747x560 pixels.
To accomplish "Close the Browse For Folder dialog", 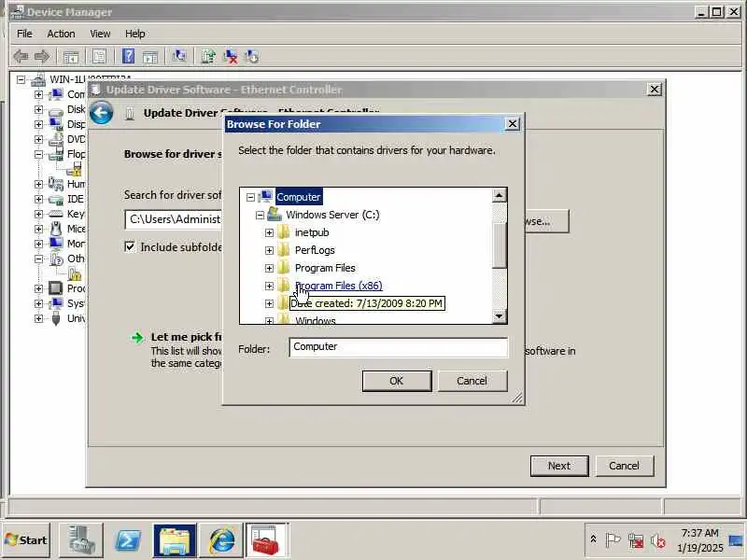I will coord(512,124).
